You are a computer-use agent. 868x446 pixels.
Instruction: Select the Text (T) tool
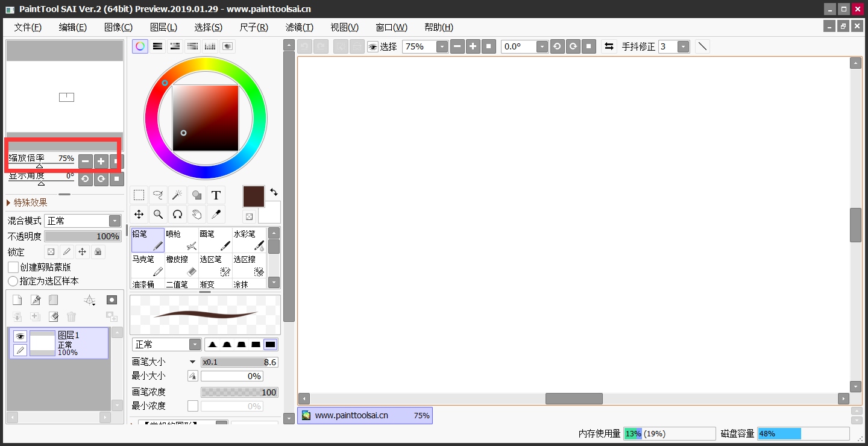tap(216, 195)
